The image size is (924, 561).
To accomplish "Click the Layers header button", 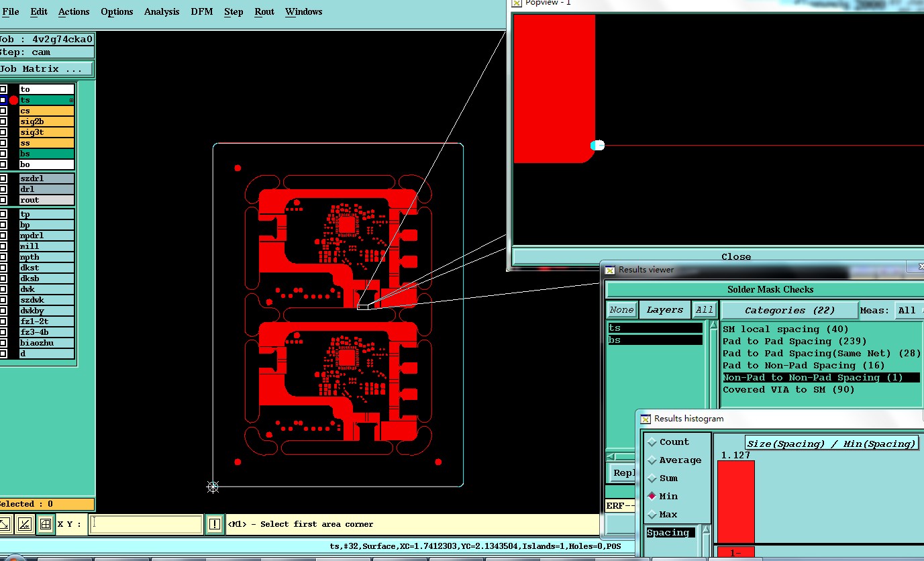I will coord(664,310).
